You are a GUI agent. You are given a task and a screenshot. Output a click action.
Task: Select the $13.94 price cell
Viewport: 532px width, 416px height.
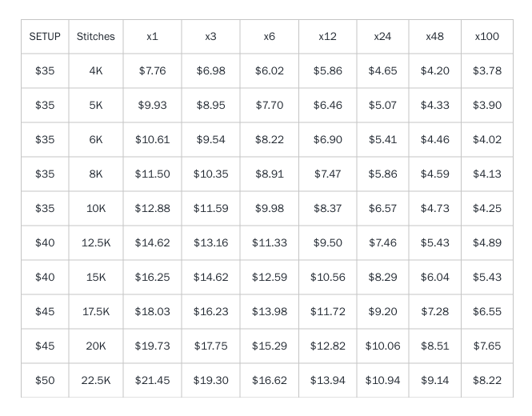[x=328, y=380]
